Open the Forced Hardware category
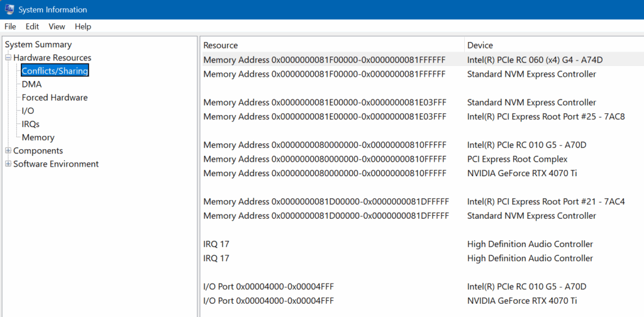This screenshot has width=644, height=317. (55, 97)
